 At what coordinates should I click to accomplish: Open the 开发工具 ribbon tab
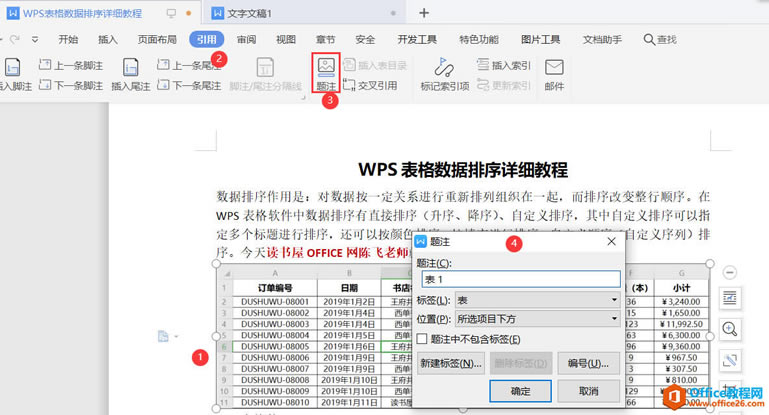coord(417,40)
